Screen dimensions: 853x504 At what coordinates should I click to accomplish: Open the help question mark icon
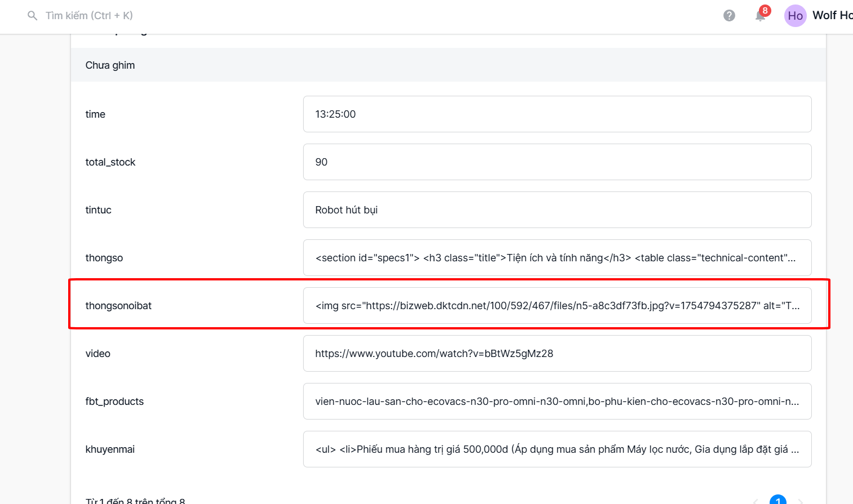(729, 16)
